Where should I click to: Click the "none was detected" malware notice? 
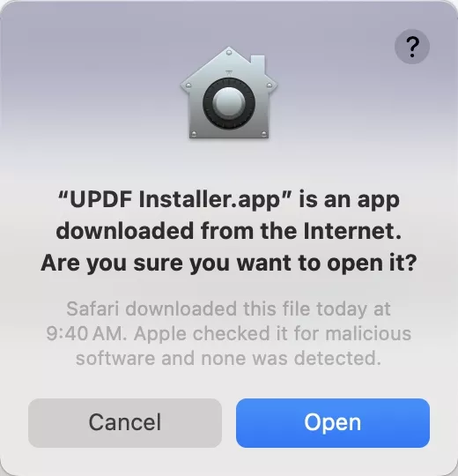click(x=291, y=358)
